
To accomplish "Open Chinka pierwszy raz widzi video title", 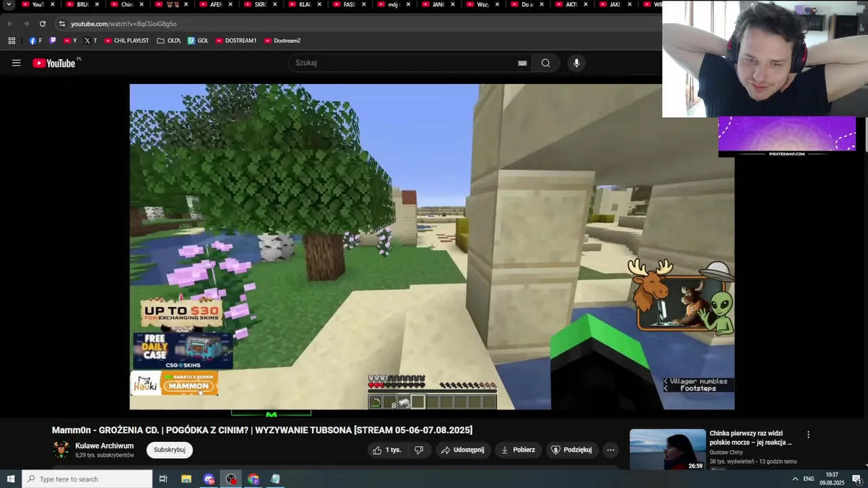I will click(751, 438).
